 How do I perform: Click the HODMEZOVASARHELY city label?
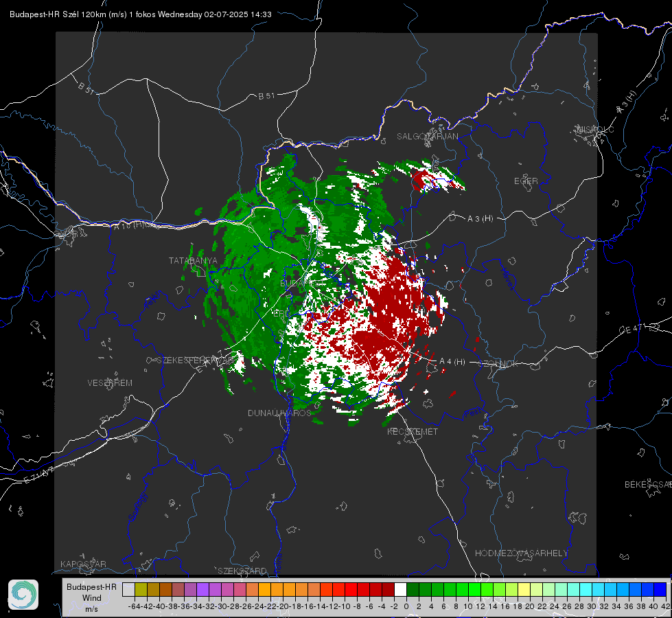pos(521,553)
